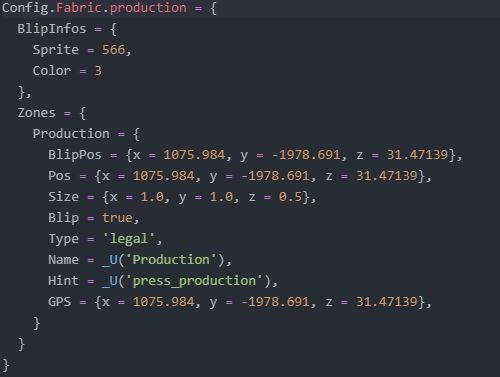The width and height of the screenshot is (500, 377).
Task: Click the GPS key name
Action: coord(59,302)
